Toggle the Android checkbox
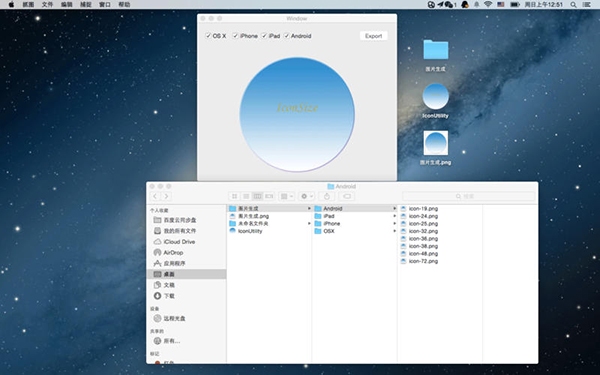The width and height of the screenshot is (600, 375). pyautogui.click(x=286, y=36)
